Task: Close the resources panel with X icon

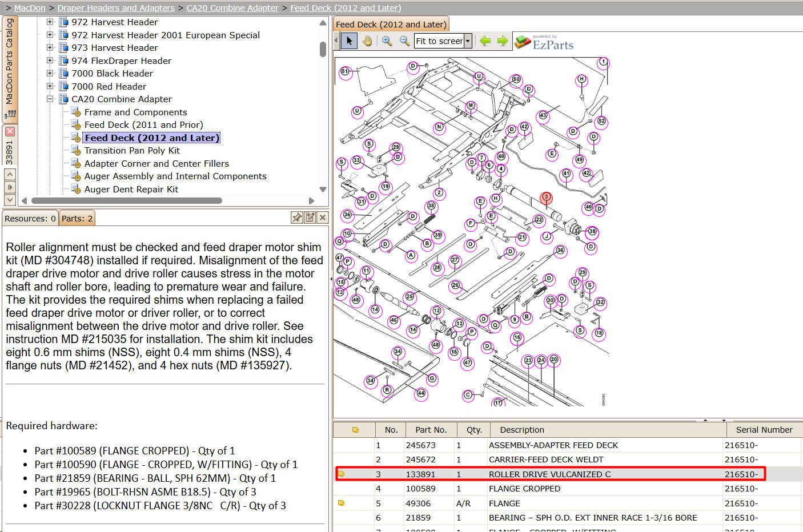Action: (x=323, y=217)
